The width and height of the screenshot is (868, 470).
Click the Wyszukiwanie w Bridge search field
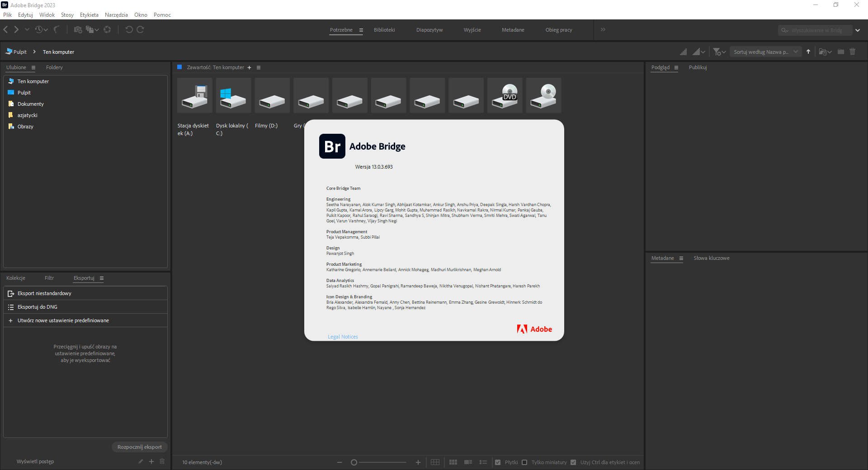[816, 30]
